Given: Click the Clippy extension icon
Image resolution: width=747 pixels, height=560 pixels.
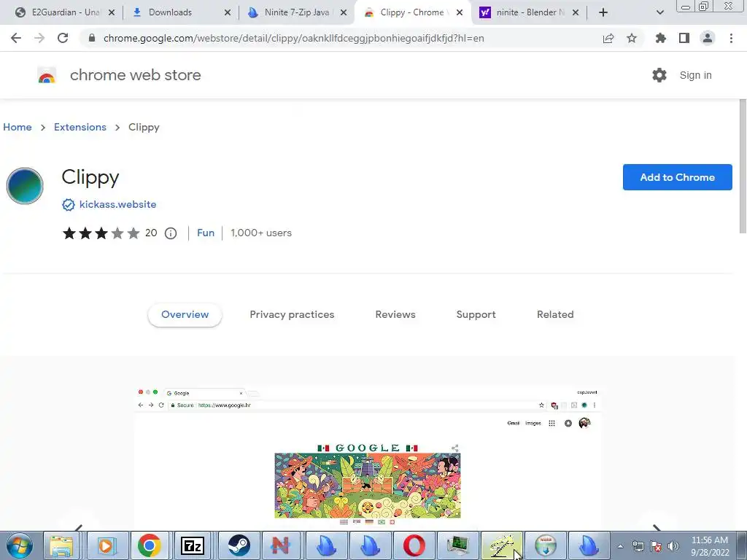Looking at the screenshot, I should [x=25, y=186].
